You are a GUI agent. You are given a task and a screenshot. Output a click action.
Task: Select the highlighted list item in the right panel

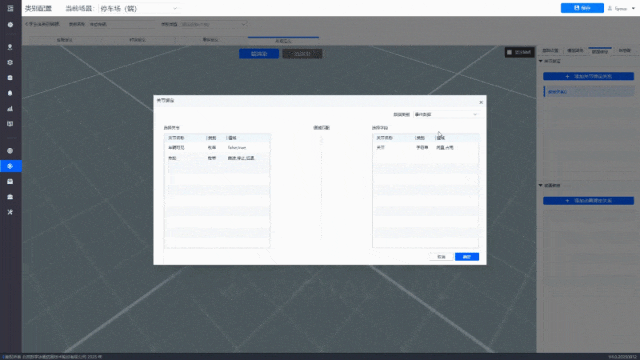pos(589,92)
